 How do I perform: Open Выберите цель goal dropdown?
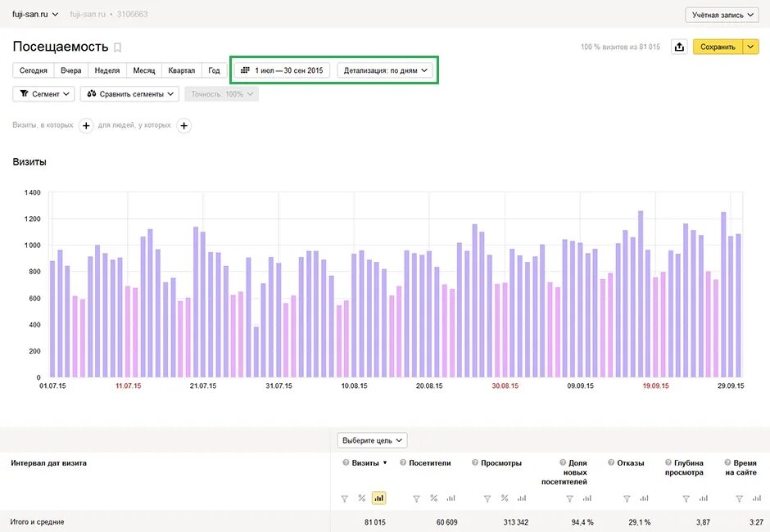(x=372, y=440)
